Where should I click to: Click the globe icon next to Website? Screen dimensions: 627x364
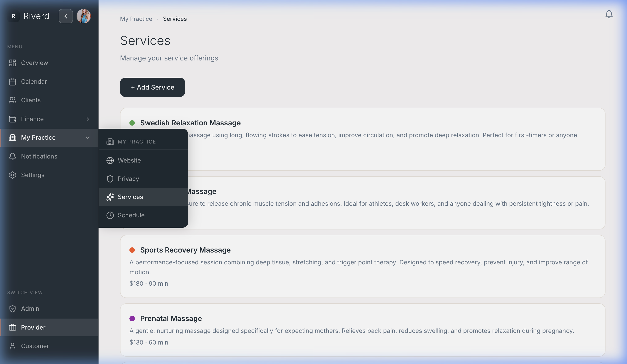click(x=110, y=161)
